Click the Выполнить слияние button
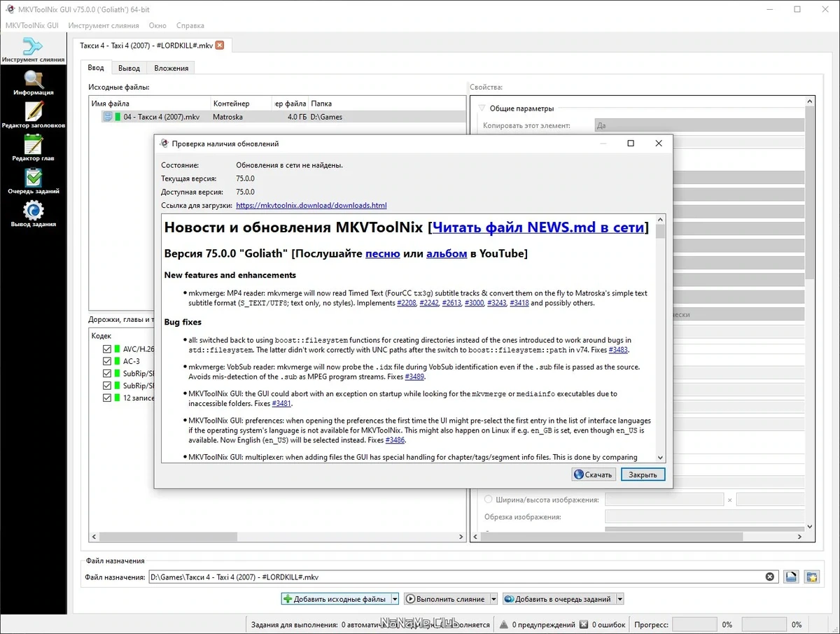The width and height of the screenshot is (840, 634). point(446,599)
